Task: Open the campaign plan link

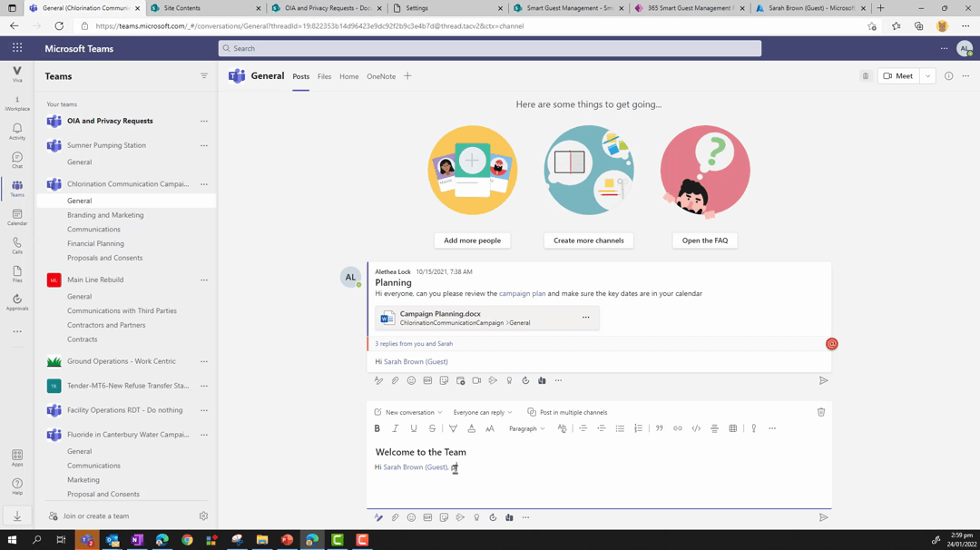Action: (522, 294)
